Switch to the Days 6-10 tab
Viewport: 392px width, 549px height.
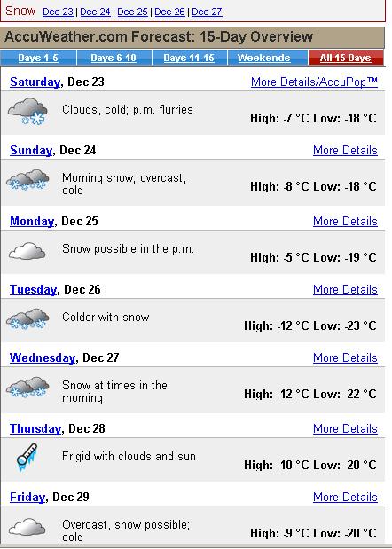pyautogui.click(x=114, y=58)
